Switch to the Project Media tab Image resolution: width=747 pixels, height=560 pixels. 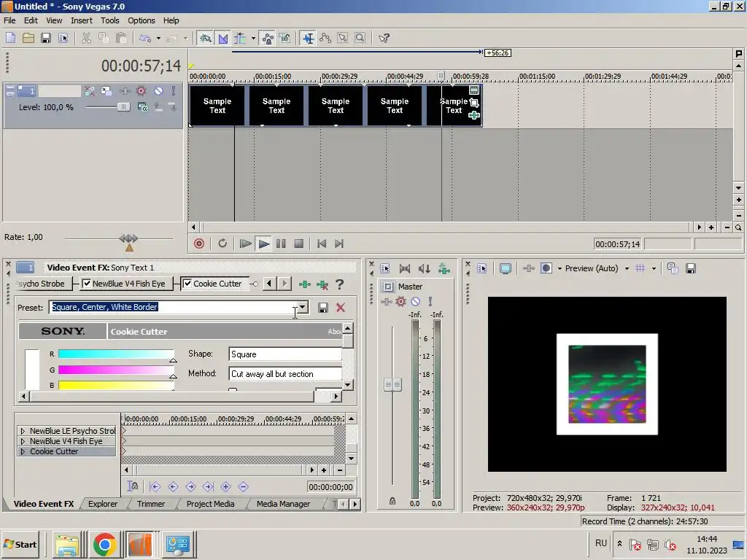pos(210,504)
